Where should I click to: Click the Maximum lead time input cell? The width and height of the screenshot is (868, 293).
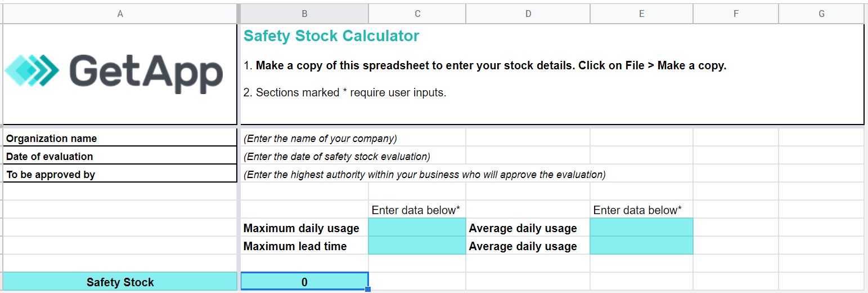pos(417,246)
